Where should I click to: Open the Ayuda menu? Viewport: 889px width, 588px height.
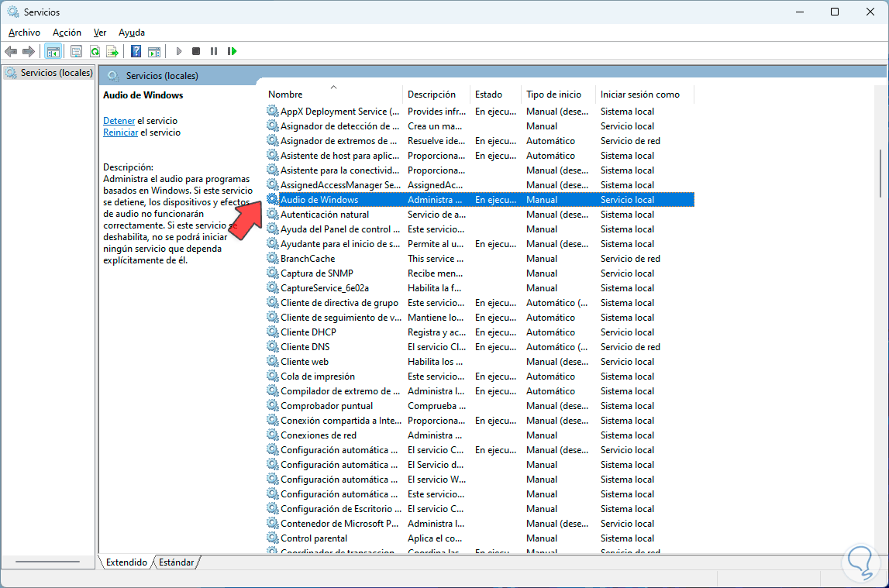(x=132, y=33)
